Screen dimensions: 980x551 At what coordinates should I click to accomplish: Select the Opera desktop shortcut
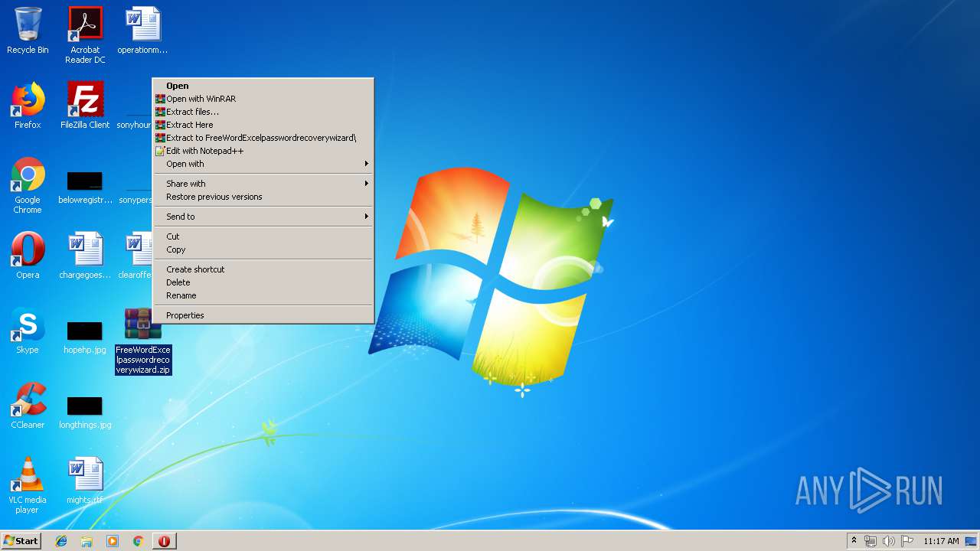(x=28, y=256)
